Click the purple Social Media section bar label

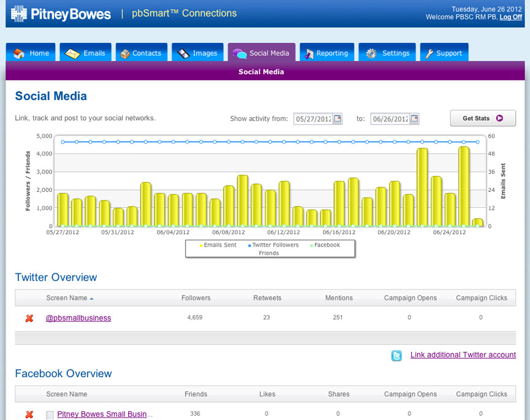[x=261, y=72]
